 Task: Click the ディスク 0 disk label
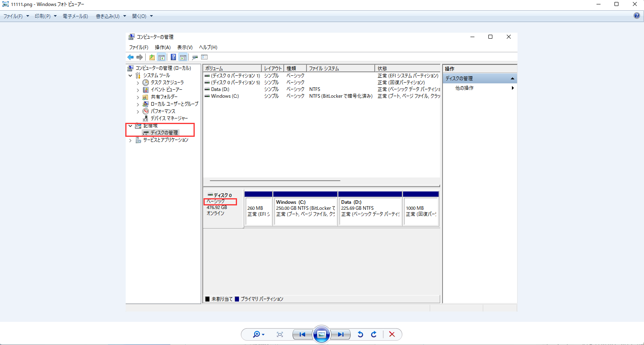(223, 195)
